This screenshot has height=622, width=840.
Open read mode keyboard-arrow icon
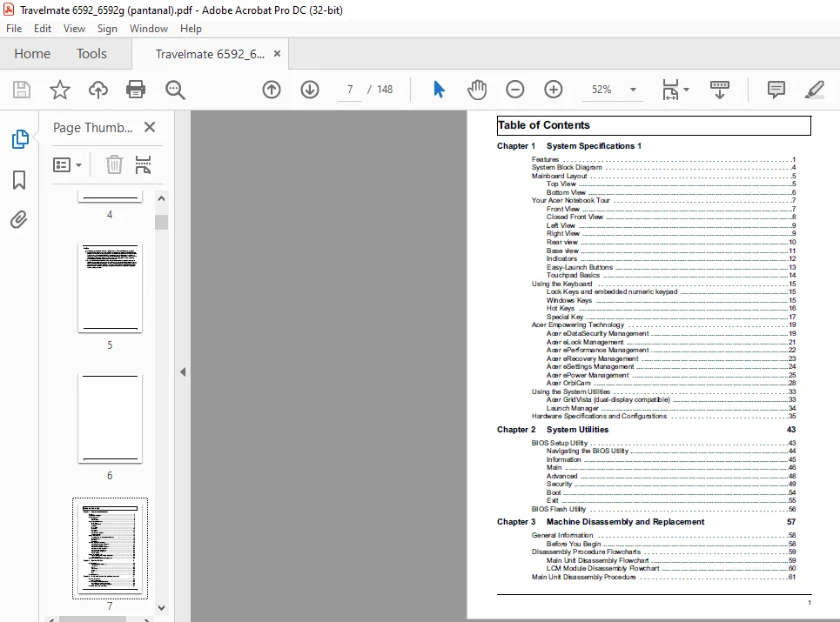(720, 90)
